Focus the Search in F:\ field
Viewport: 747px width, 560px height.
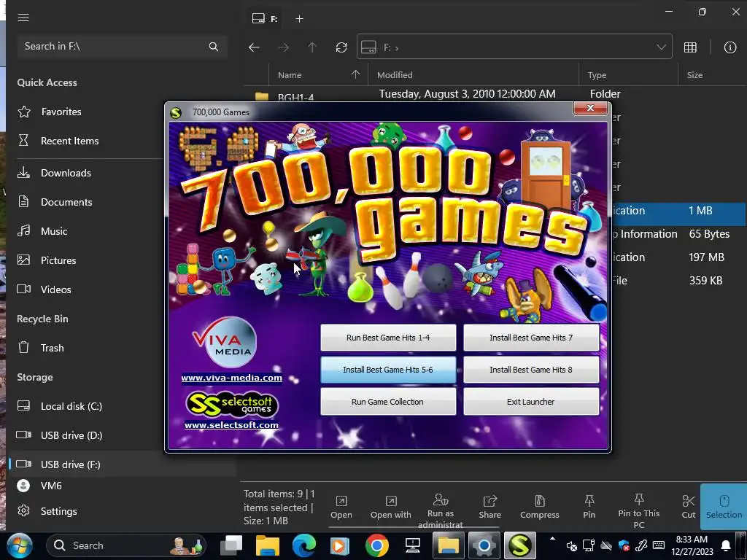[x=122, y=47]
